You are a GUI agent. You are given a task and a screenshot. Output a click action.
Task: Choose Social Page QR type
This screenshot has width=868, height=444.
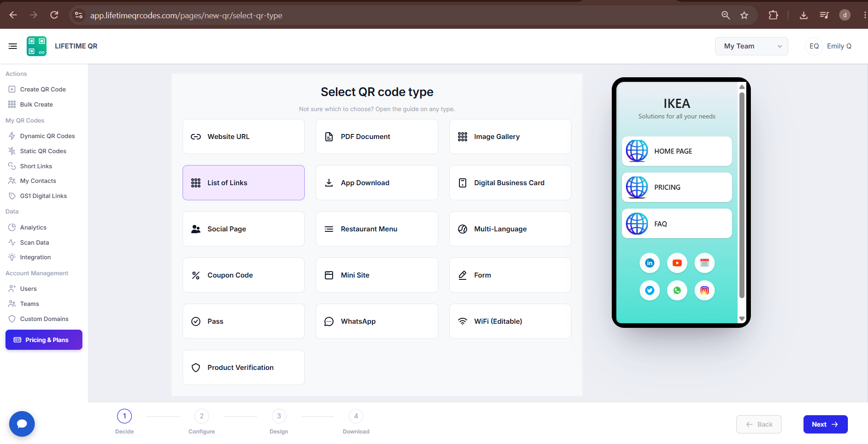[x=243, y=229]
